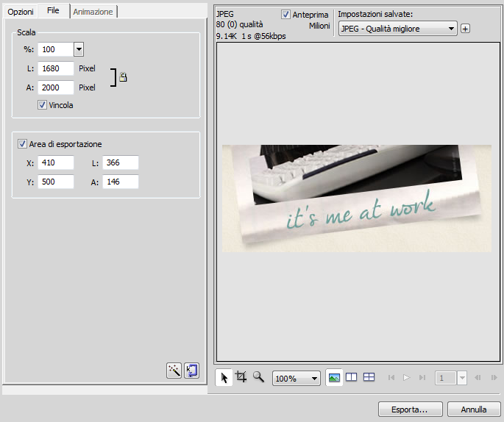Click the 'Milioni' colors text
Screen dimensions: 504x422
click(x=319, y=26)
